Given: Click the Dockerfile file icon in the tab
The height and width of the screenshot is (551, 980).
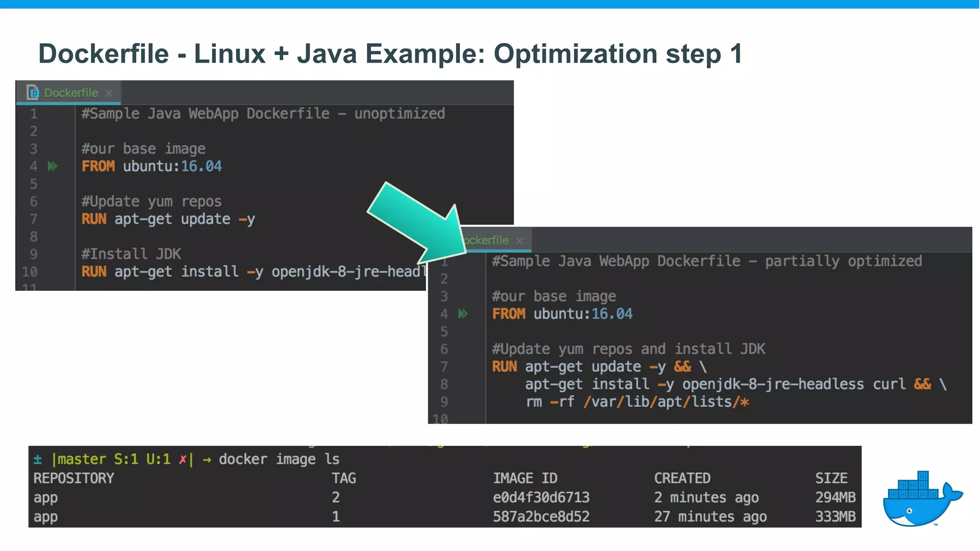Looking at the screenshot, I should [x=33, y=92].
